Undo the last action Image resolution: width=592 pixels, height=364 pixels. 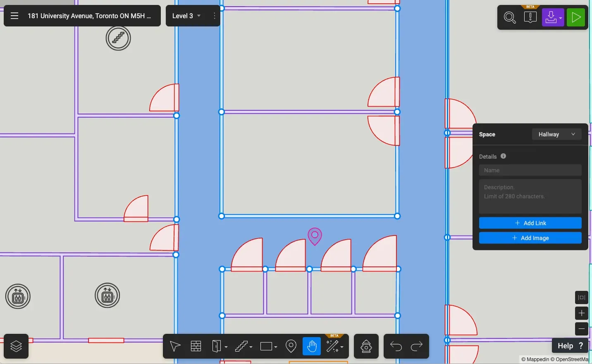click(396, 346)
